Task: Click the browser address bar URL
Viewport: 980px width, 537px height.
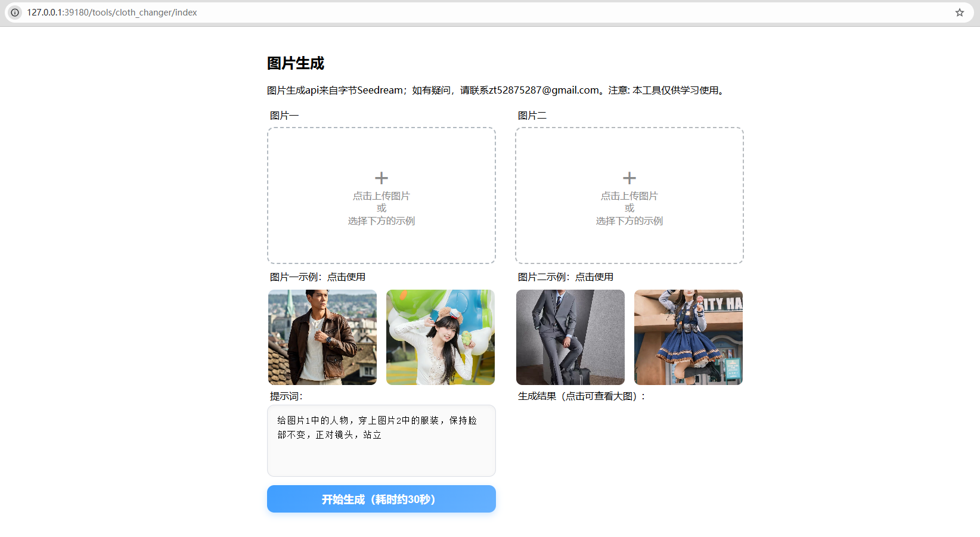Action: tap(112, 13)
